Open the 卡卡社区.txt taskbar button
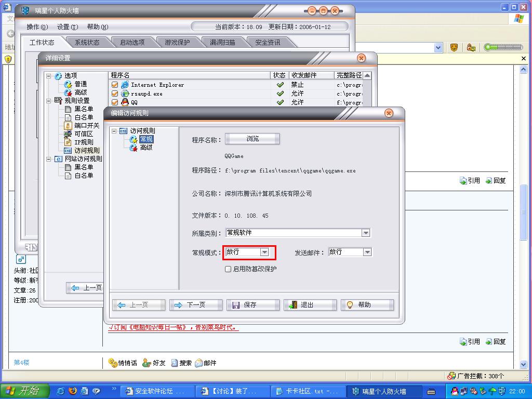The width and height of the screenshot is (532, 399). tap(308, 392)
